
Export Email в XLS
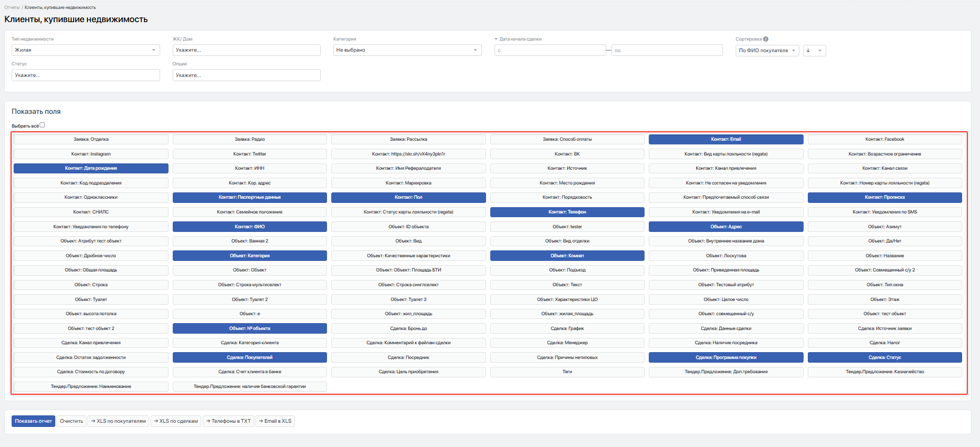275,421
